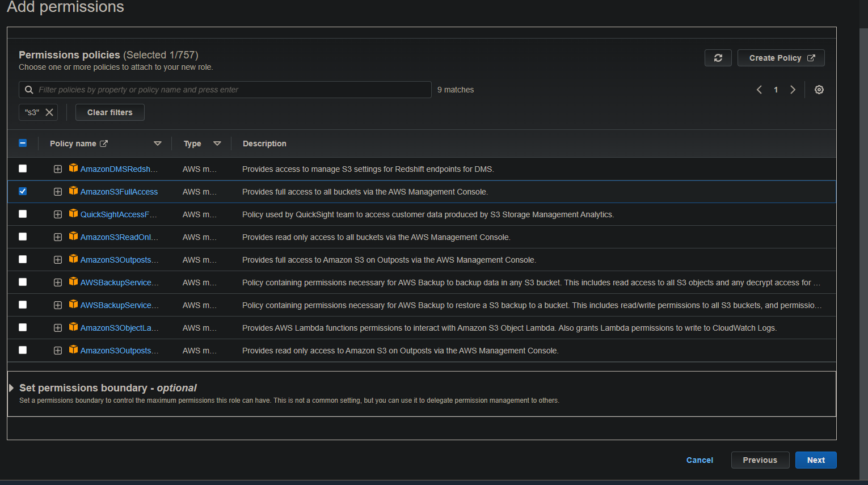Go to the next page of policies
The image size is (868, 485).
(x=793, y=90)
